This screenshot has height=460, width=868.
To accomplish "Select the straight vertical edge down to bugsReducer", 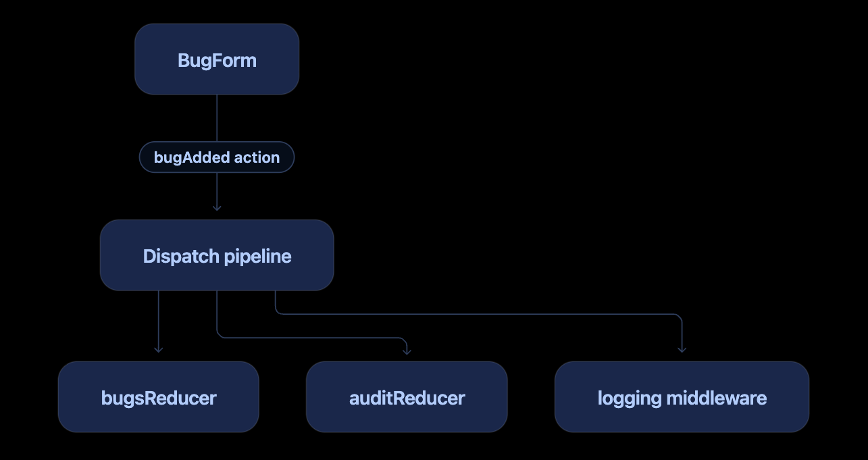I will (159, 321).
